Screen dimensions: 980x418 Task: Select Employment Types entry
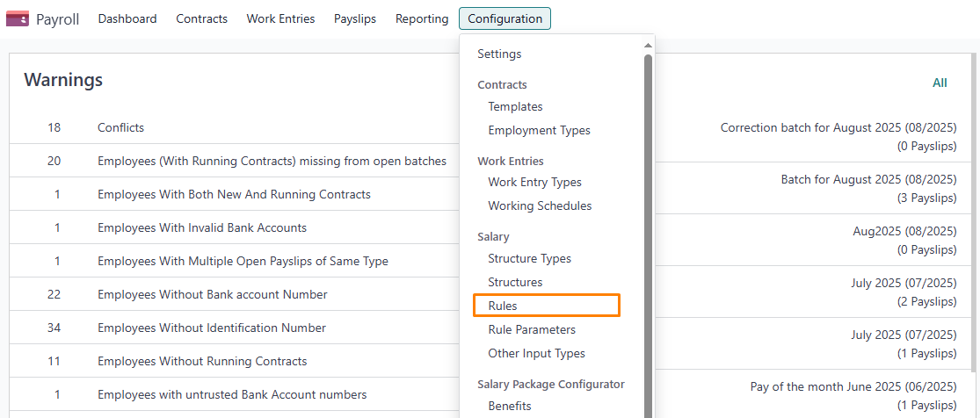(540, 131)
